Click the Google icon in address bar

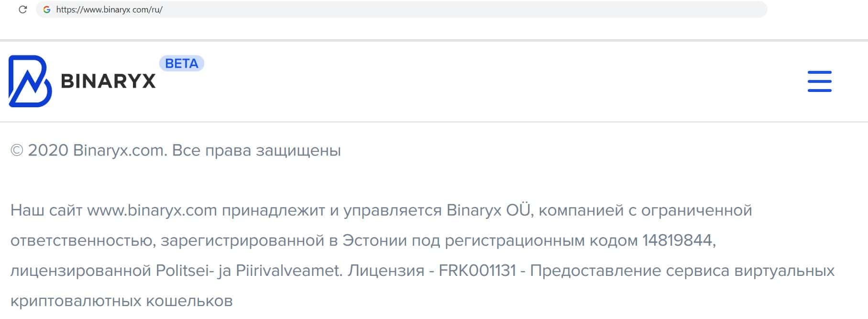(x=46, y=10)
